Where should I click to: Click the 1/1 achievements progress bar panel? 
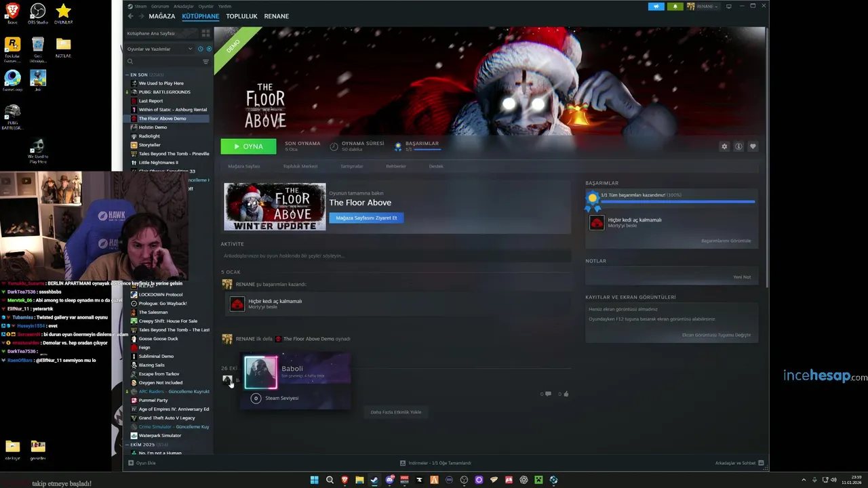pyautogui.click(x=677, y=201)
